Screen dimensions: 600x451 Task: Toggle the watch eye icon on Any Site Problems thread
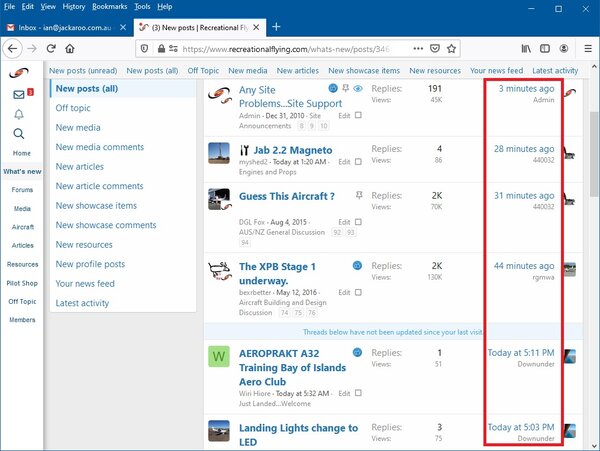[x=358, y=89]
